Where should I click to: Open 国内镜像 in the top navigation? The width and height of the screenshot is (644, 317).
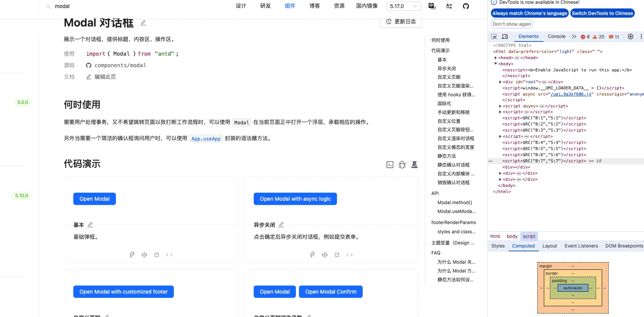click(x=367, y=6)
